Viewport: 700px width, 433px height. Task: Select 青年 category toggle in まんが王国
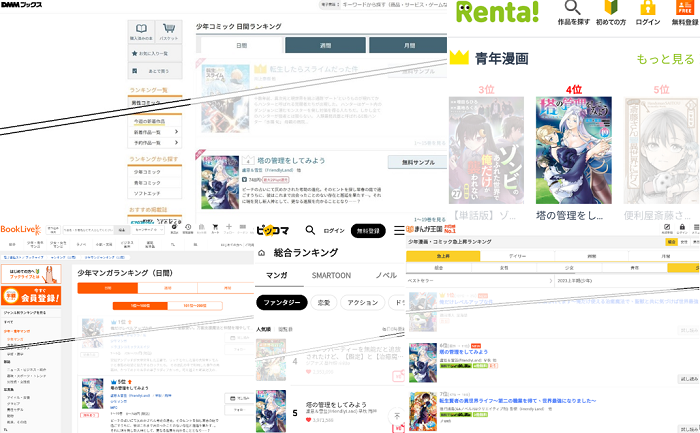tap(634, 268)
